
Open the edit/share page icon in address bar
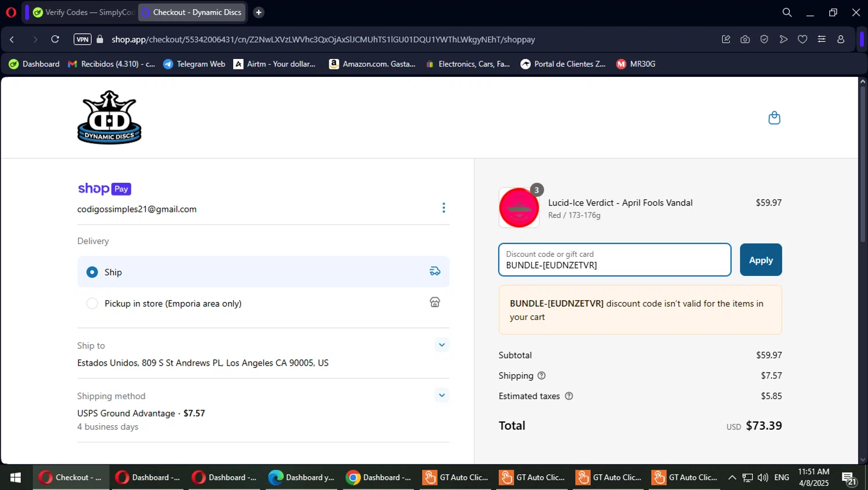click(726, 39)
